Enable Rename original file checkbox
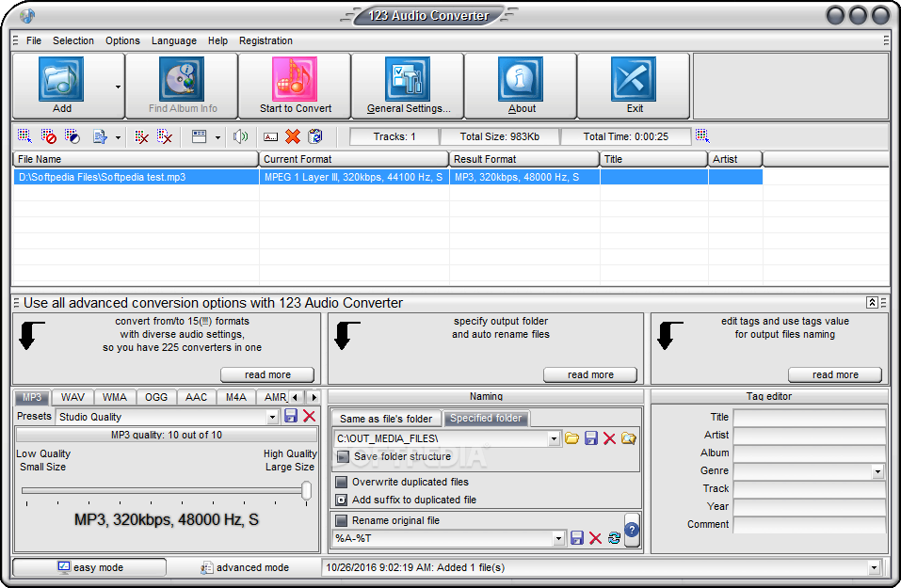The width and height of the screenshot is (901, 588). click(342, 521)
